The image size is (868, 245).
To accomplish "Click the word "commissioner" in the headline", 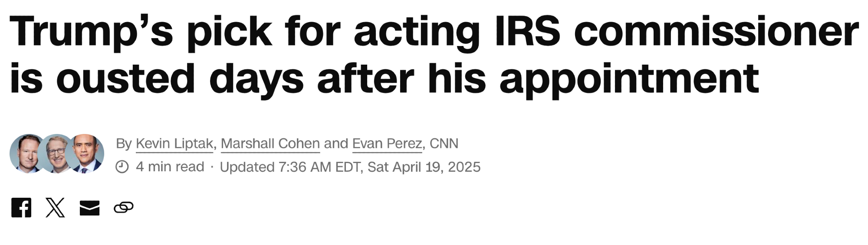I will pos(716,31).
